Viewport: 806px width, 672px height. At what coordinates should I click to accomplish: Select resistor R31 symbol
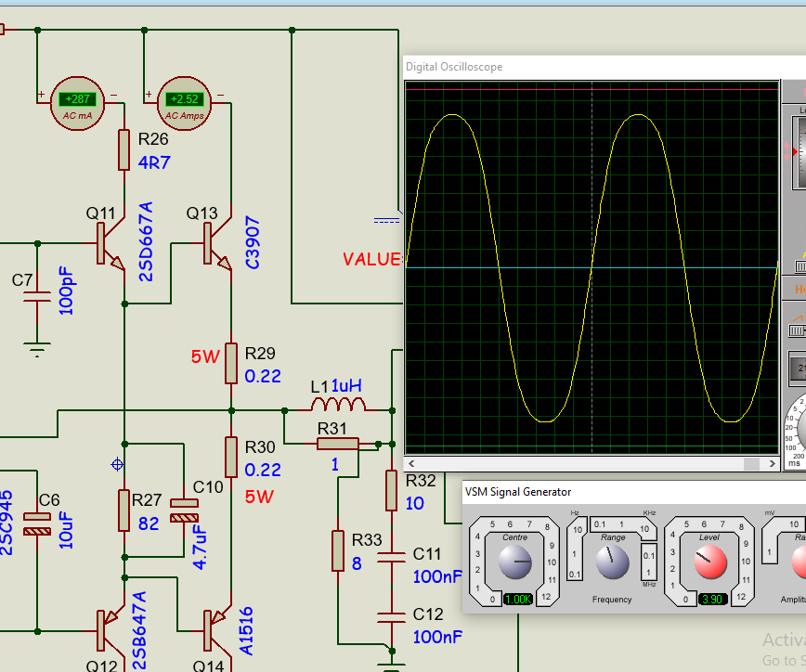pos(338,444)
